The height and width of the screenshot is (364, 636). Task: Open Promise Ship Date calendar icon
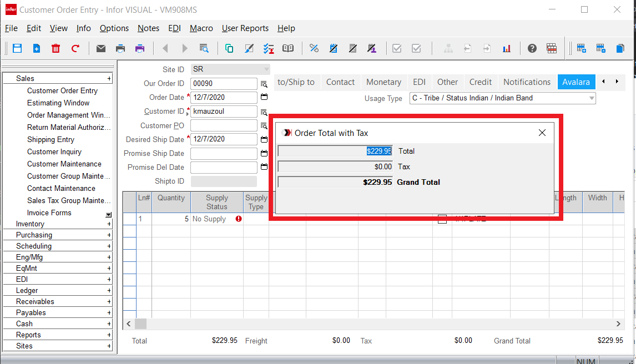[264, 153]
